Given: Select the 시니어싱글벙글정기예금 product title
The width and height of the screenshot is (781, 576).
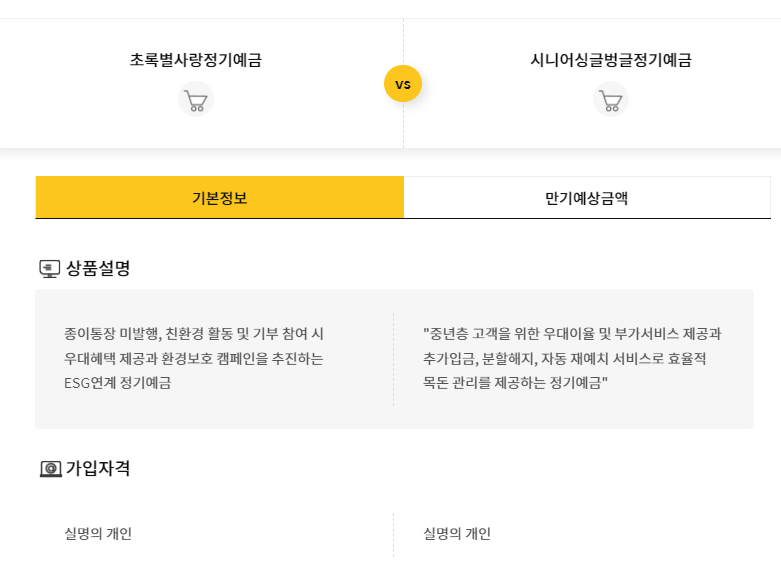Looking at the screenshot, I should click(x=611, y=60).
